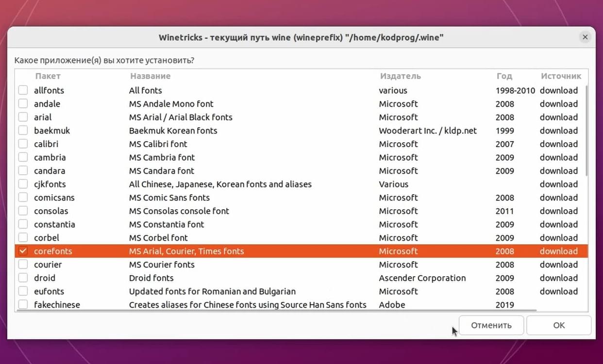Click publisher "Wooderart Inc. / kldp.net"
This screenshot has height=364, width=603.
[428, 131]
